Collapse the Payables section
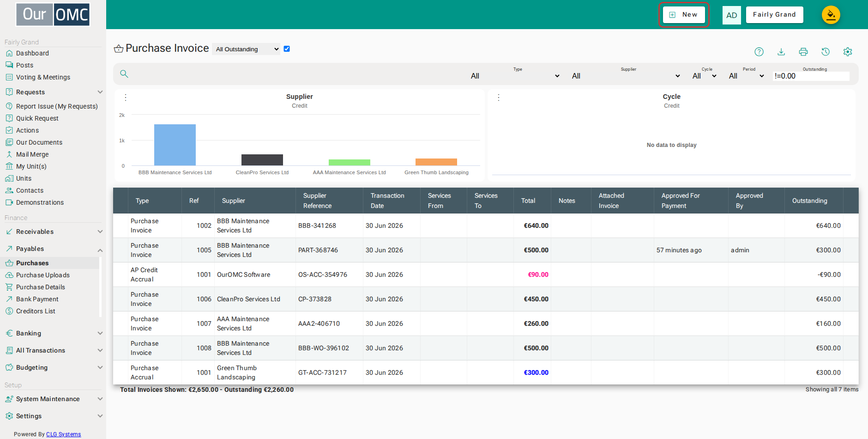This screenshot has width=868, height=439. (x=54, y=249)
